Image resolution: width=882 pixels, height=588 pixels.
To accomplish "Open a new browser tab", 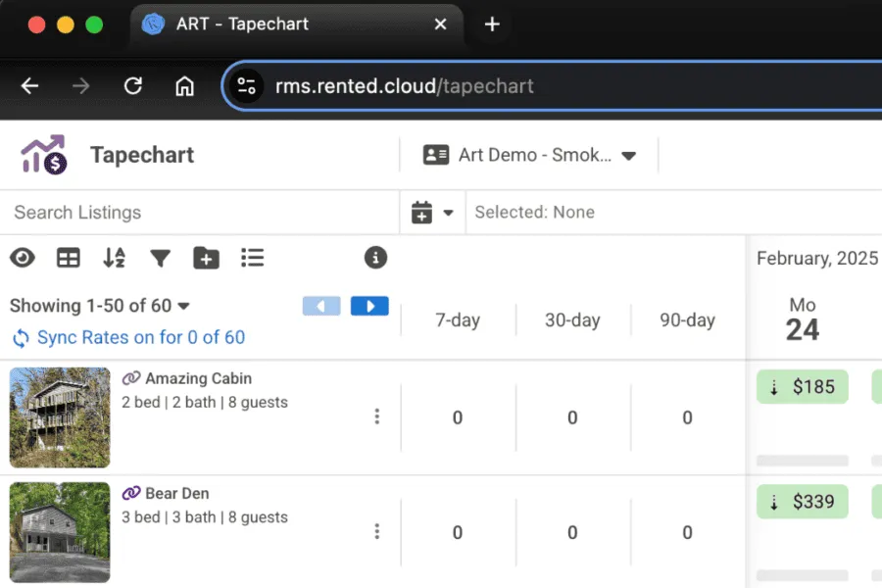I will click(492, 24).
